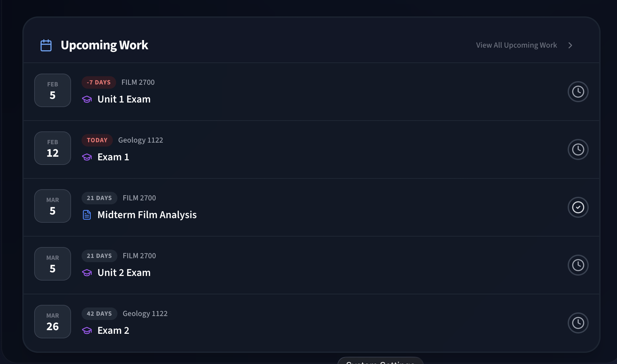Open the Unit 1 Exam item

(x=124, y=99)
